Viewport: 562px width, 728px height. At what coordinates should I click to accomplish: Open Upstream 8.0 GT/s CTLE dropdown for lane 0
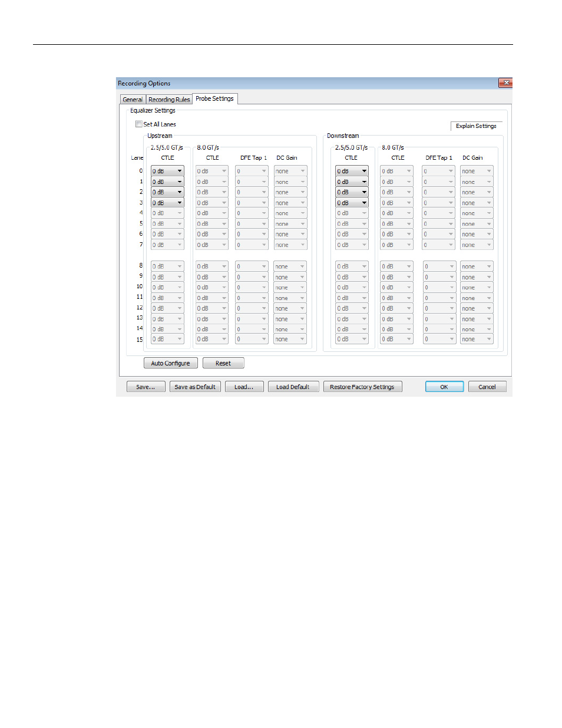(x=212, y=171)
